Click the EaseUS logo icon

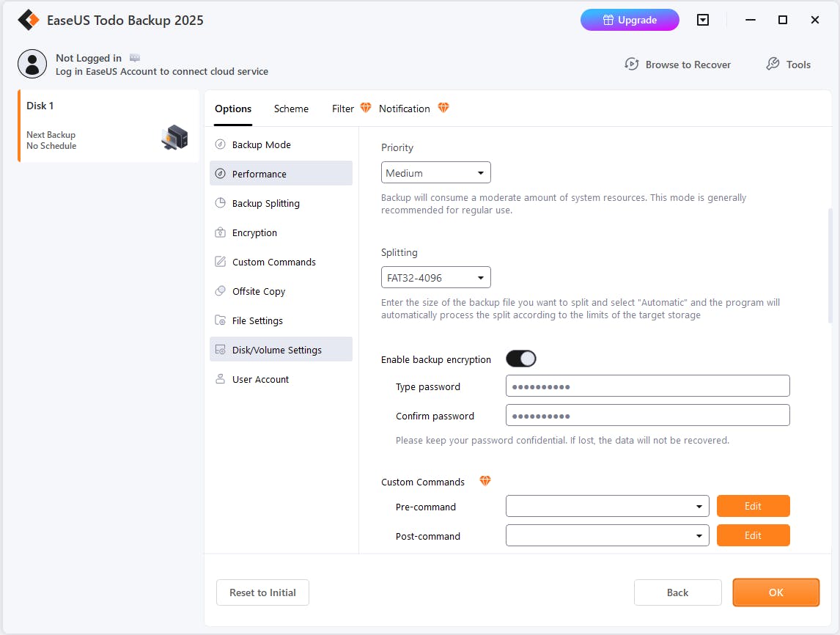[29, 20]
